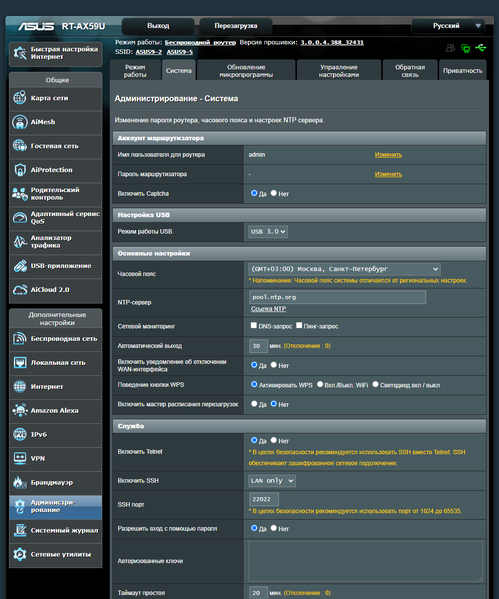The image size is (499, 599).
Task: Expand the Часовой пояс dropdown
Action: coord(344,269)
